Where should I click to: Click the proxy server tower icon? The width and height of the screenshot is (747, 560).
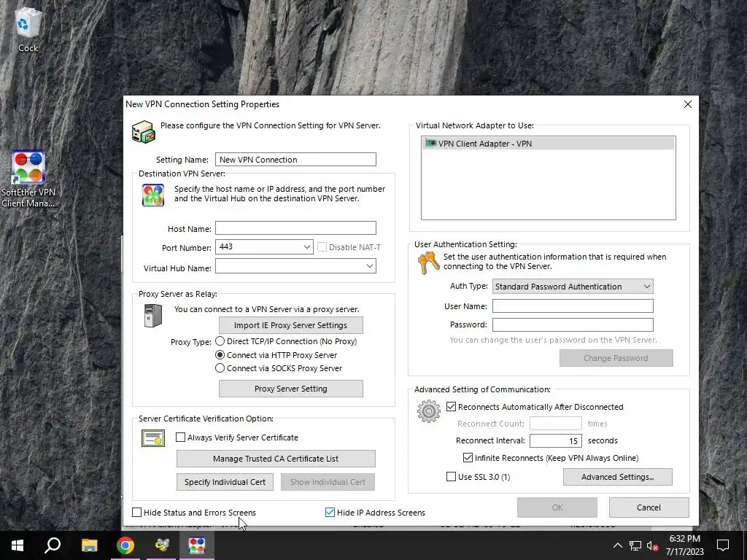click(153, 315)
